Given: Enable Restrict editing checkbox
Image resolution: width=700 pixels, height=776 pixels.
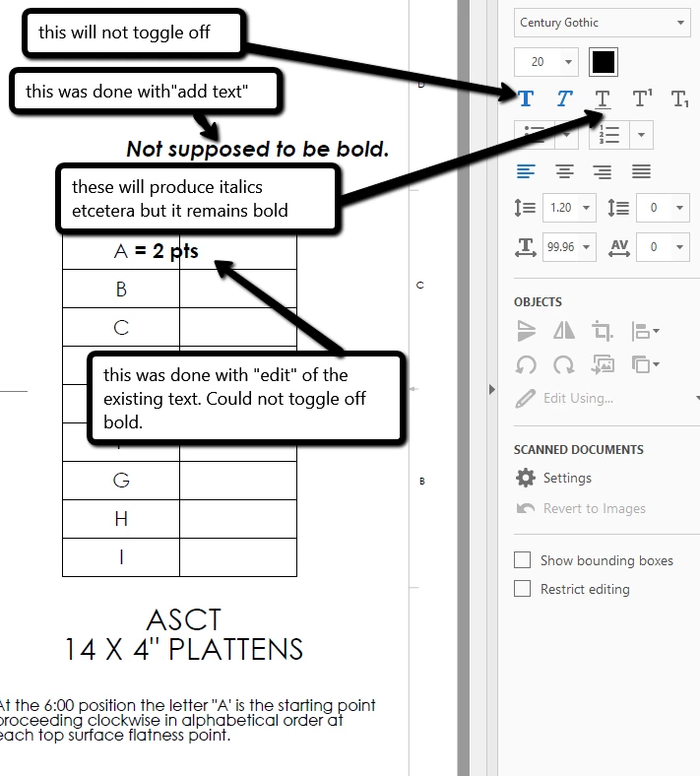Looking at the screenshot, I should pos(523,589).
